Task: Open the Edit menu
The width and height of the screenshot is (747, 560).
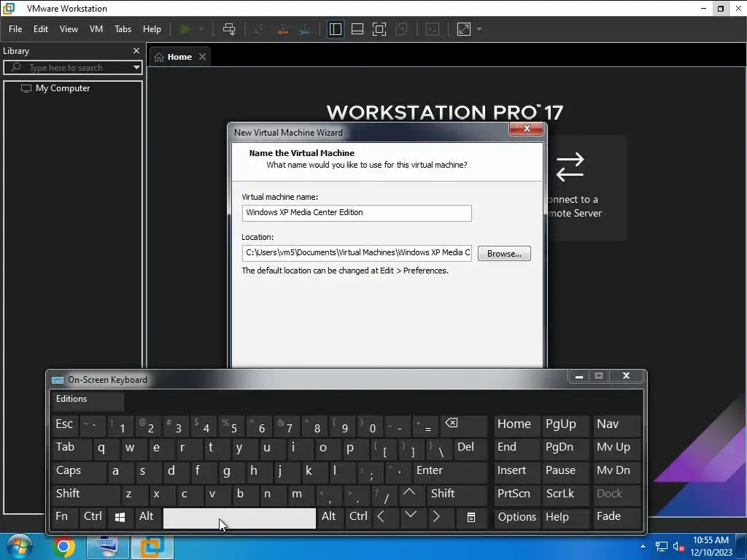Action: click(x=41, y=29)
